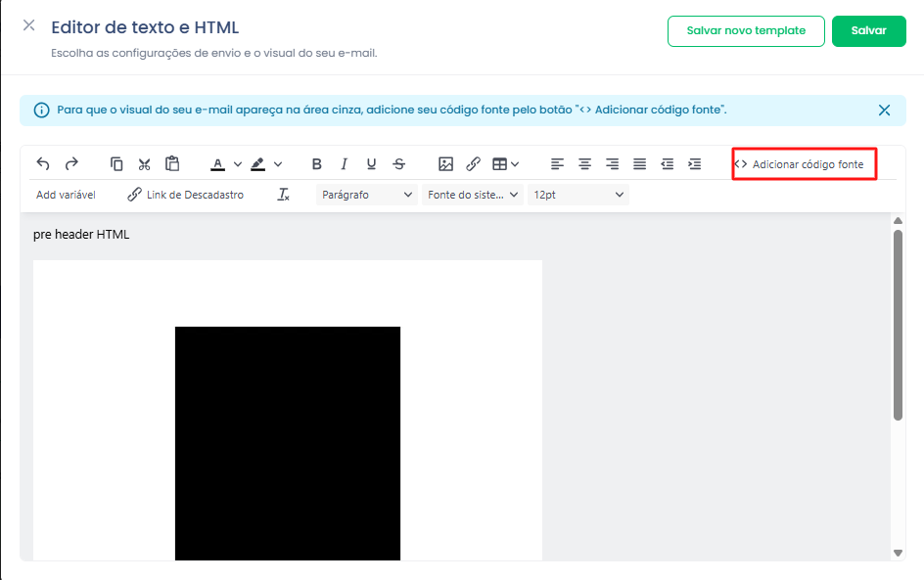Toggle strikethrough formatting
Screen dimensions: 924x580
click(x=399, y=163)
